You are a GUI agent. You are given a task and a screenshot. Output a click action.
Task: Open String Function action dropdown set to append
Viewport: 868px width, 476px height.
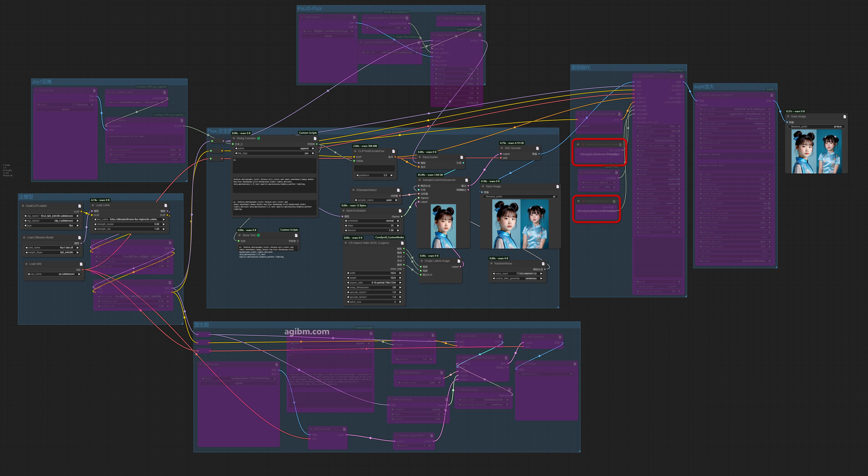tap(274, 148)
